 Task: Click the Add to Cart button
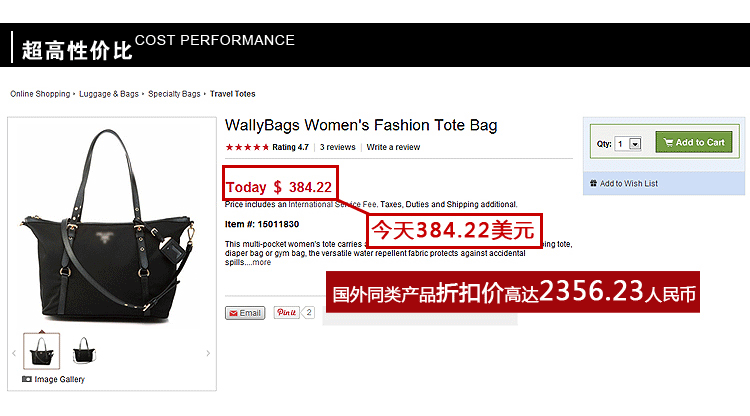pos(694,142)
